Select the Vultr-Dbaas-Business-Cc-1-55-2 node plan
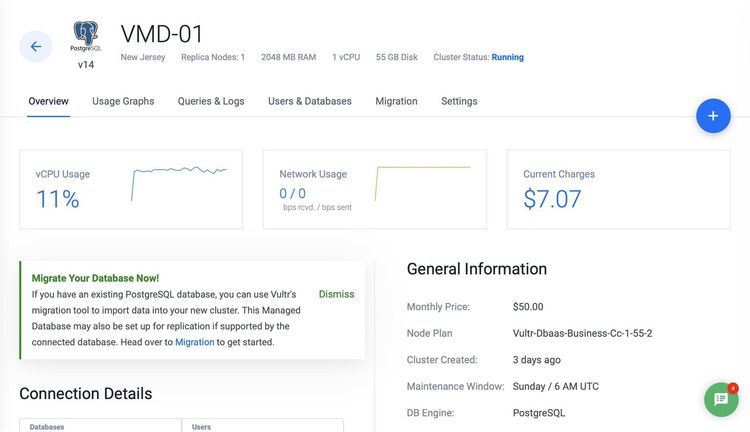750x432 pixels. [582, 333]
